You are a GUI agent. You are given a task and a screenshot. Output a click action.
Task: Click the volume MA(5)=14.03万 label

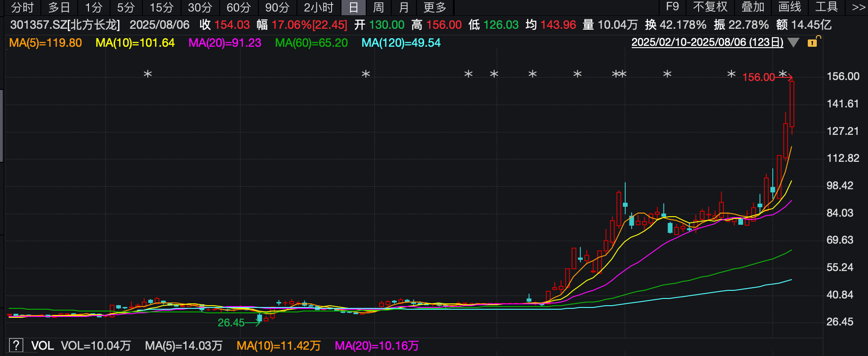point(184,346)
